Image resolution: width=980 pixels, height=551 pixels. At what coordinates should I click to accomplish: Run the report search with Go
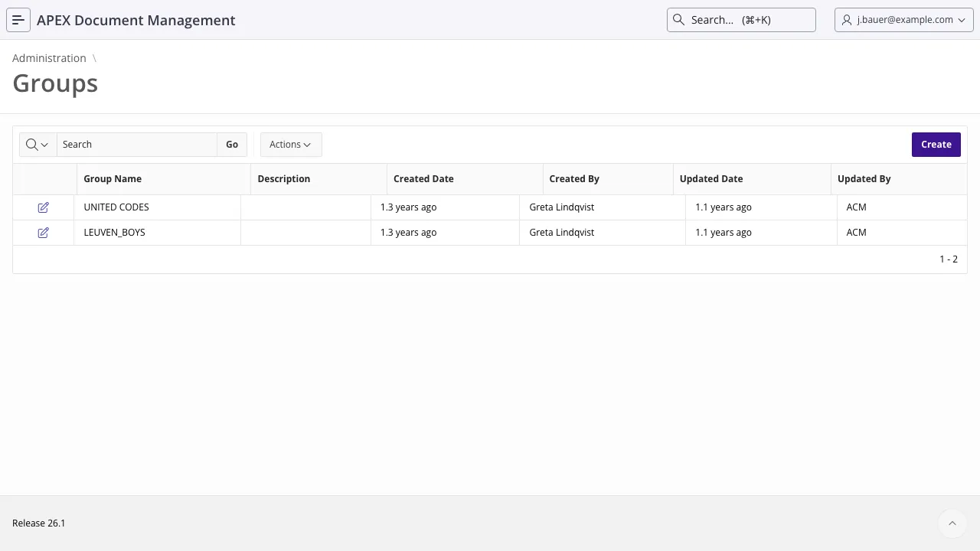232,145
